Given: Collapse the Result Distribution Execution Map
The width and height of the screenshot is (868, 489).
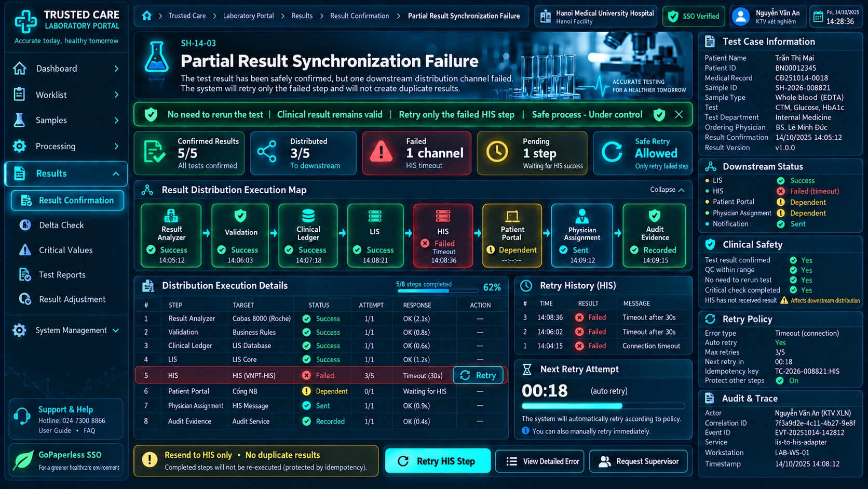Looking at the screenshot, I should pyautogui.click(x=667, y=190).
